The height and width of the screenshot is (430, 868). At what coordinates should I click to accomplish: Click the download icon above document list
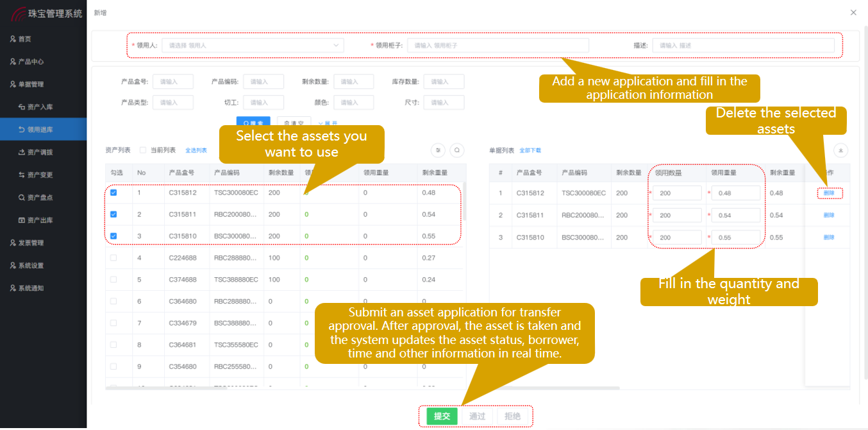[x=840, y=150]
